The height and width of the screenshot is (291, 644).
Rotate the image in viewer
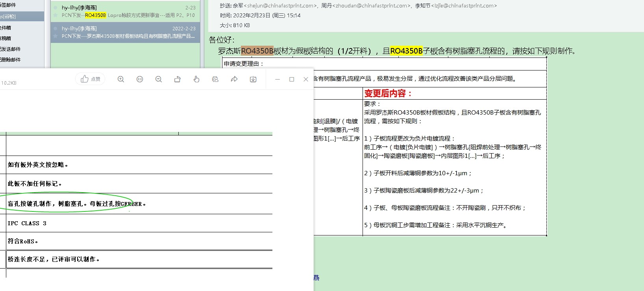pyautogui.click(x=178, y=79)
